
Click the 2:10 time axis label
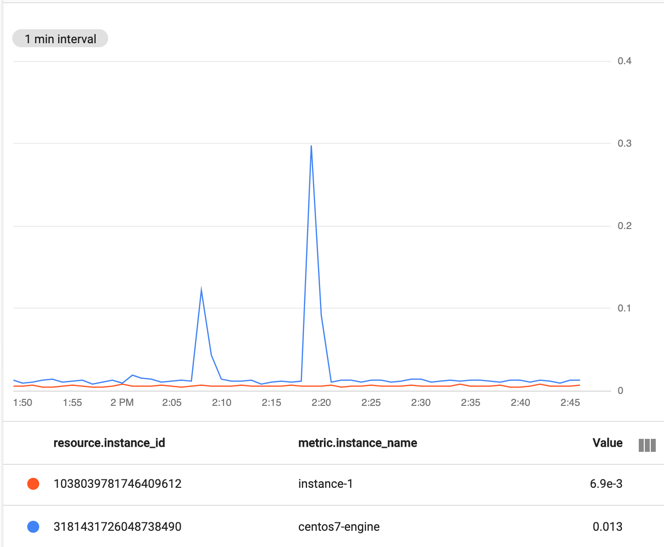tap(221, 403)
